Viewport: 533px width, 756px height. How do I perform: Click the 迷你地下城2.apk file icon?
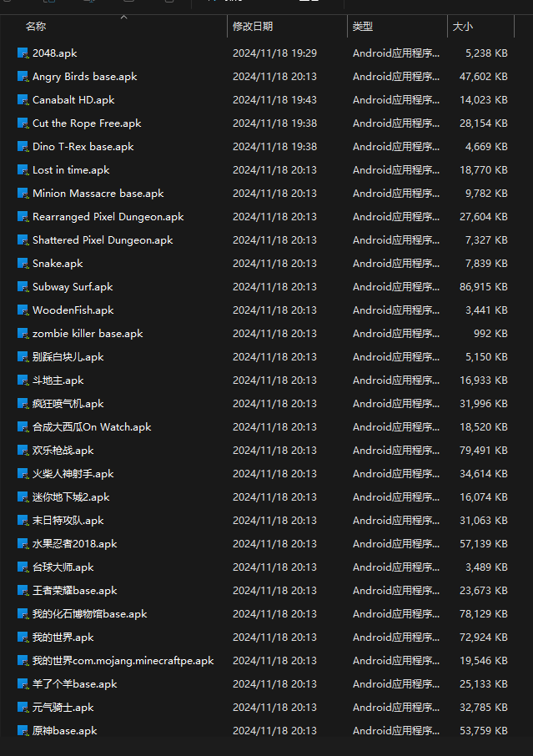(23, 497)
